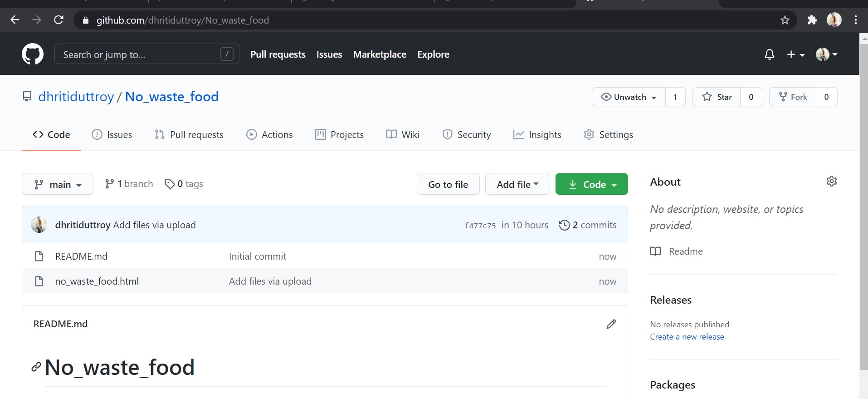Switch to the Actions tab
This screenshot has height=399, width=868.
(269, 135)
